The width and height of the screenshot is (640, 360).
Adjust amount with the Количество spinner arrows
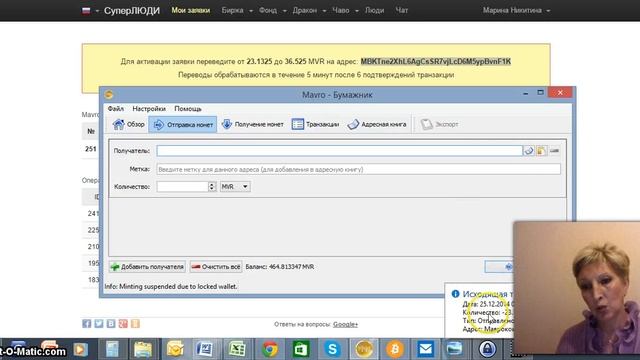[x=211, y=187]
